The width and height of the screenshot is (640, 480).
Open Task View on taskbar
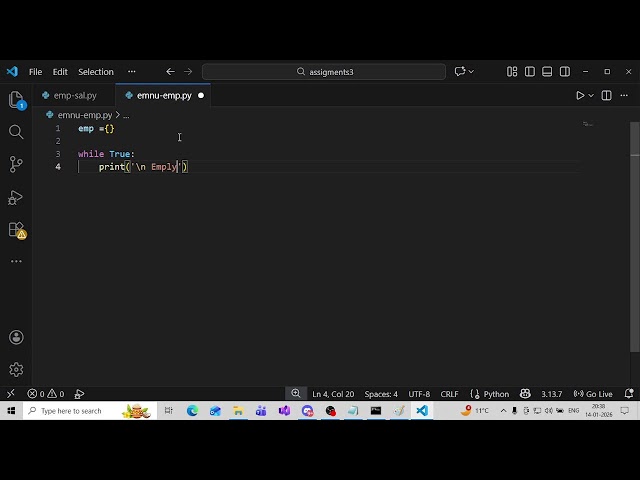pos(168,411)
